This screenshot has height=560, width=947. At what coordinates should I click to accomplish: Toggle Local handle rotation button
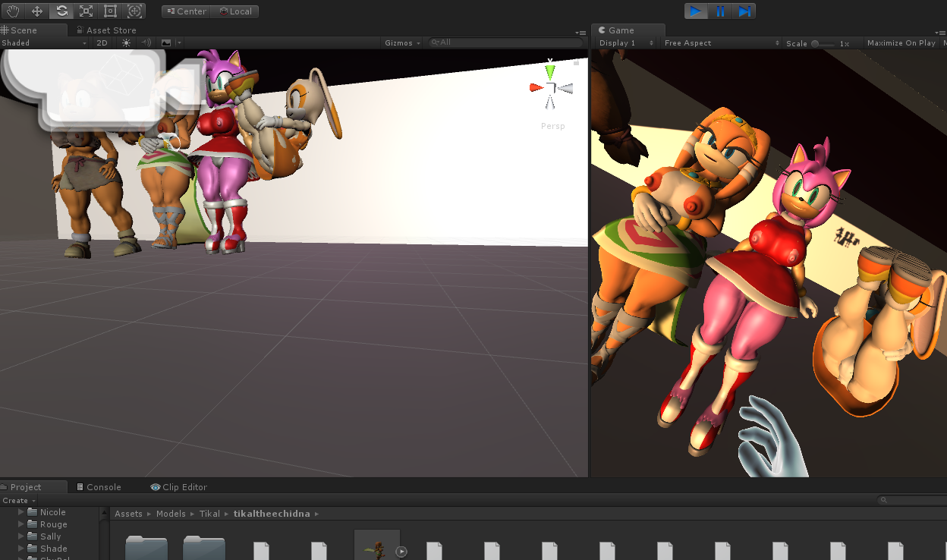click(235, 11)
